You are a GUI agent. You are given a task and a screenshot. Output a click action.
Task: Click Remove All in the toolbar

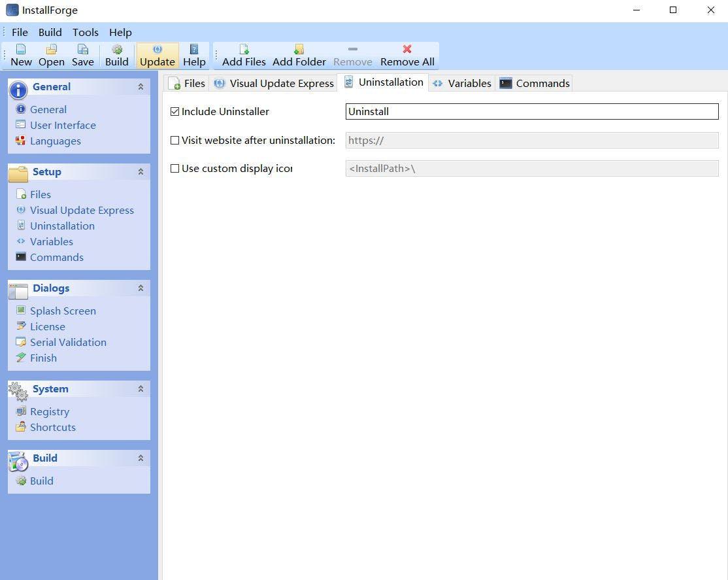(406, 55)
